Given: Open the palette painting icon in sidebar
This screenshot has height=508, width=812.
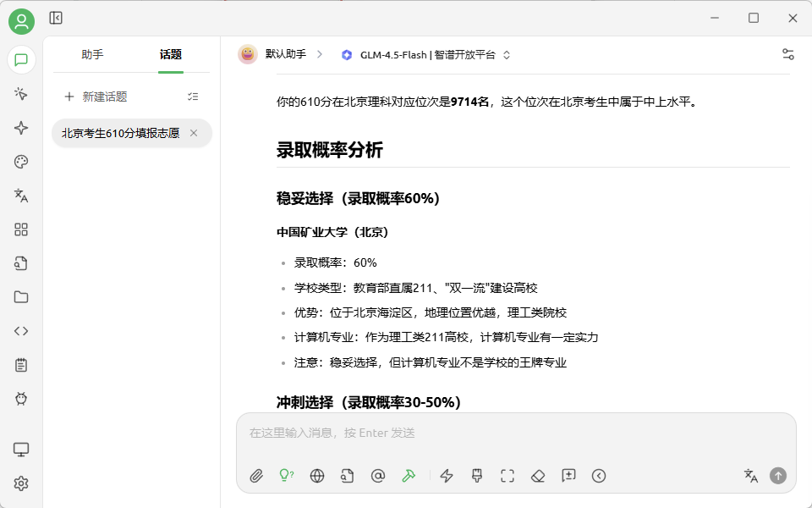Looking at the screenshot, I should [x=21, y=162].
